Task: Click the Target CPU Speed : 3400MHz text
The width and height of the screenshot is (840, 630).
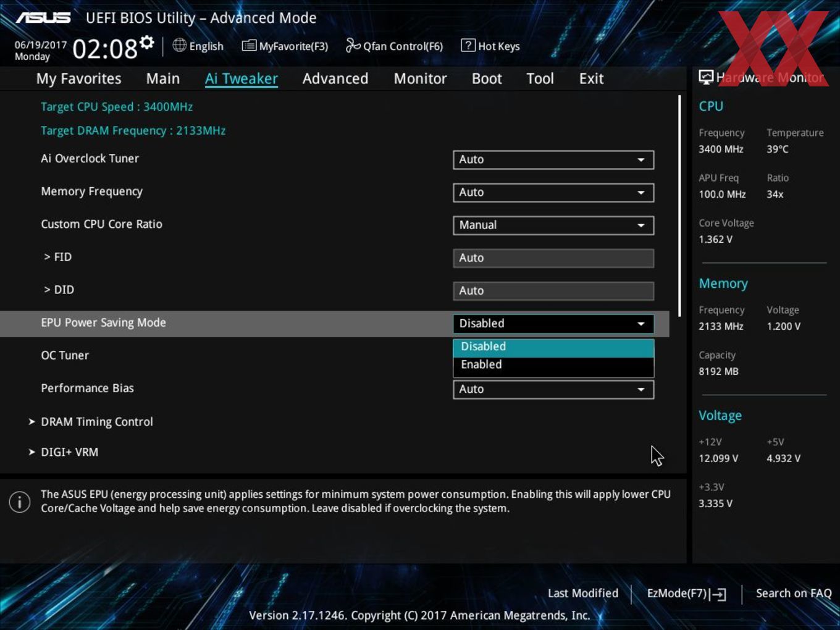Action: click(x=117, y=107)
